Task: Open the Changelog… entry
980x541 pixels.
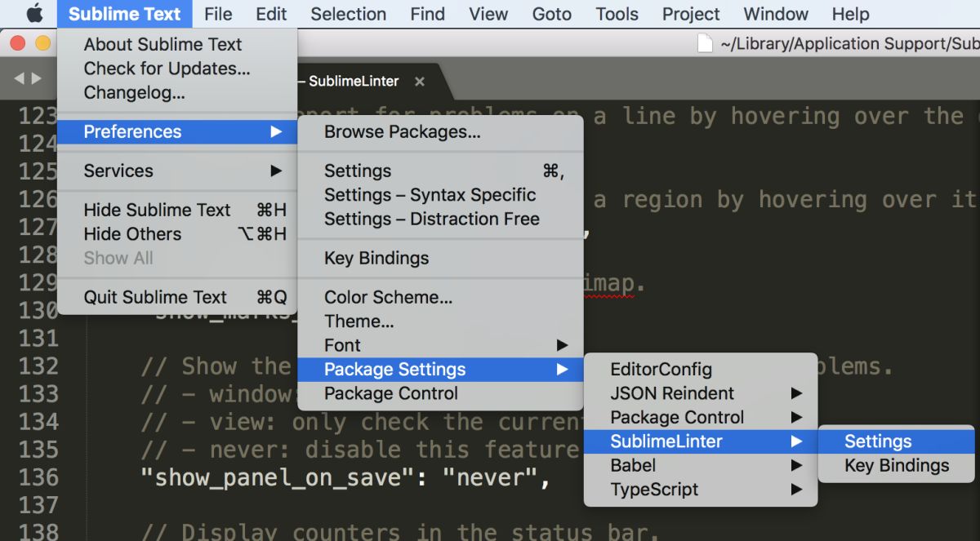Action: pyautogui.click(x=177, y=92)
